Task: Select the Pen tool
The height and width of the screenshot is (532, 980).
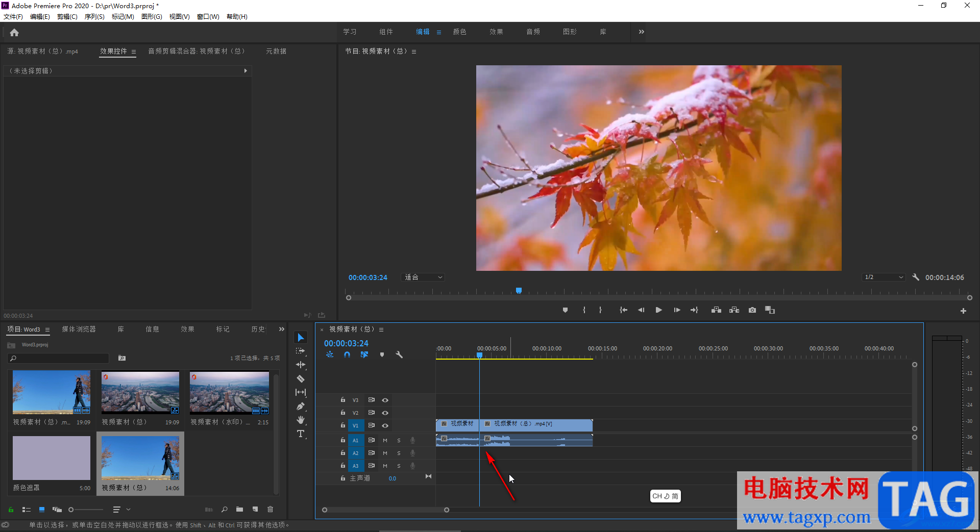Action: pos(301,407)
